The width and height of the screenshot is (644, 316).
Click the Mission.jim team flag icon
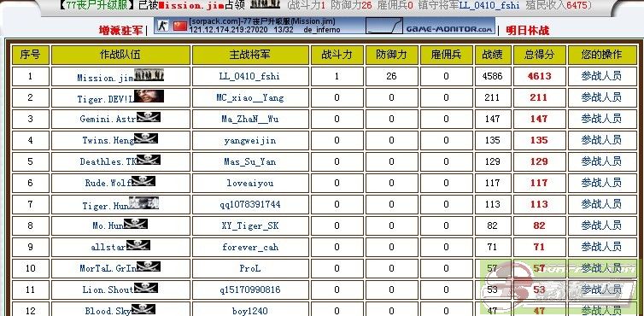click(149, 75)
